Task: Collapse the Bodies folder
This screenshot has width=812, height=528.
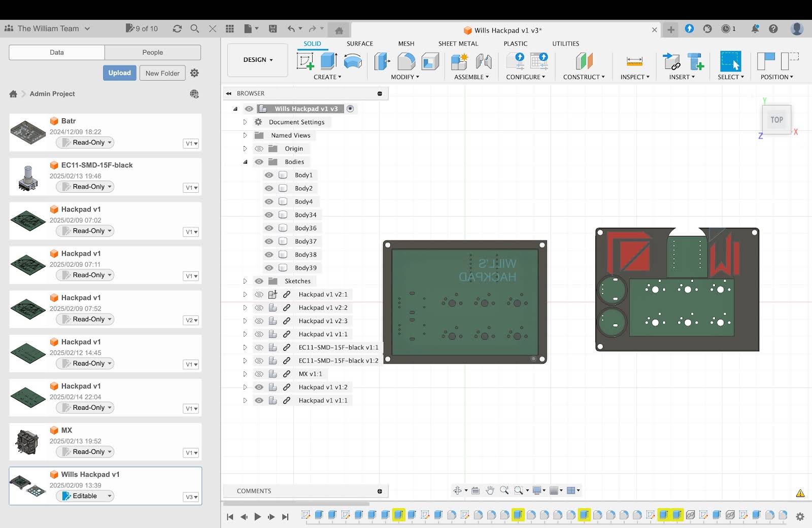Action: click(245, 162)
